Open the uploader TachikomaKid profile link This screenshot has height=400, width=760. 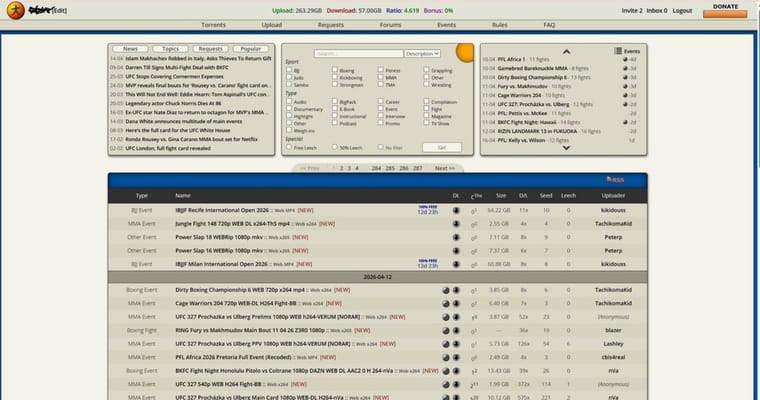pos(614,225)
